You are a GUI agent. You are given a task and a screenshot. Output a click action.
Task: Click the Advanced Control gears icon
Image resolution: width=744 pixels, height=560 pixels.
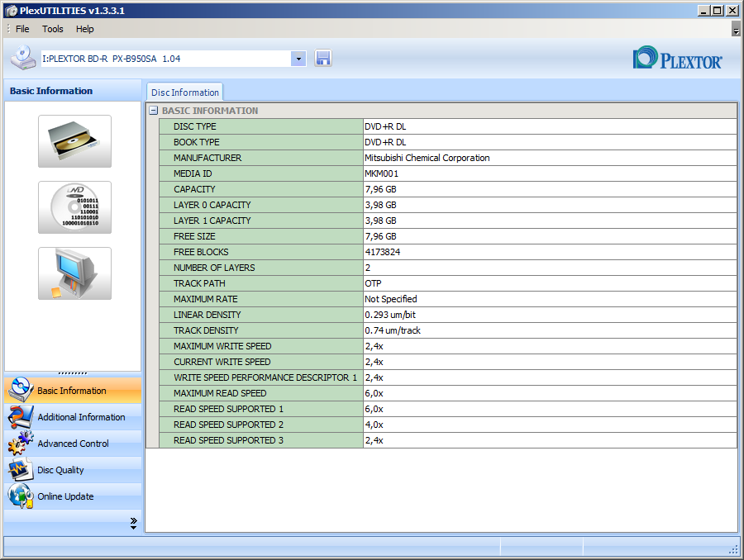point(21,443)
